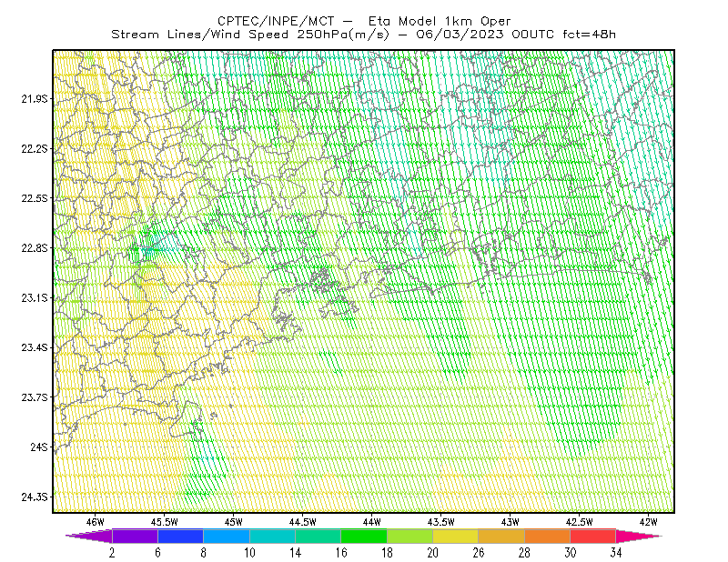Click the orange 28–30 m/s legend swatch
728x562 pixels.
(x=548, y=536)
